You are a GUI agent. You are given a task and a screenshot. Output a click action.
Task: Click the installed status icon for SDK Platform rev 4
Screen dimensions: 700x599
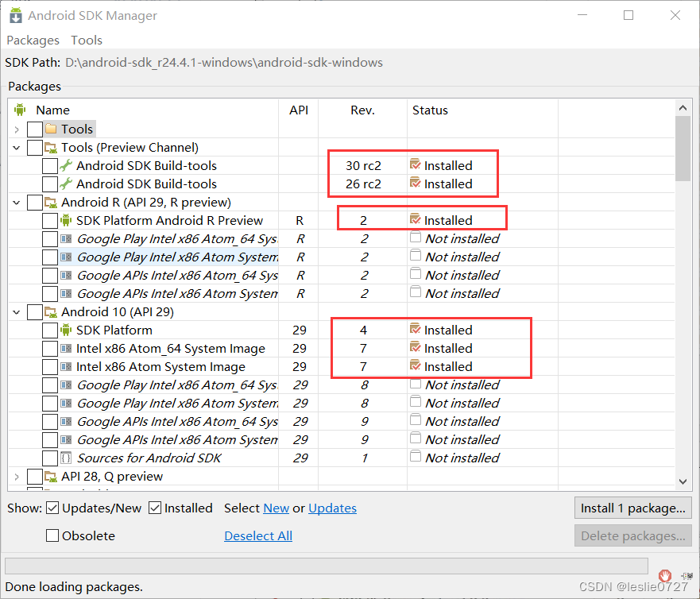click(x=416, y=330)
